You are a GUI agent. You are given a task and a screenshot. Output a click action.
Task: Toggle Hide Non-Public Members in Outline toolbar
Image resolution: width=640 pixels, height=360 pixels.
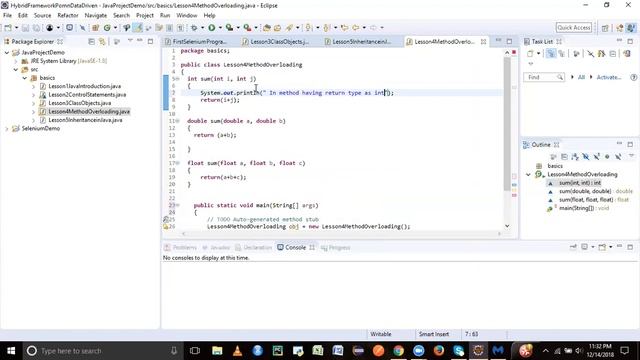607,157
